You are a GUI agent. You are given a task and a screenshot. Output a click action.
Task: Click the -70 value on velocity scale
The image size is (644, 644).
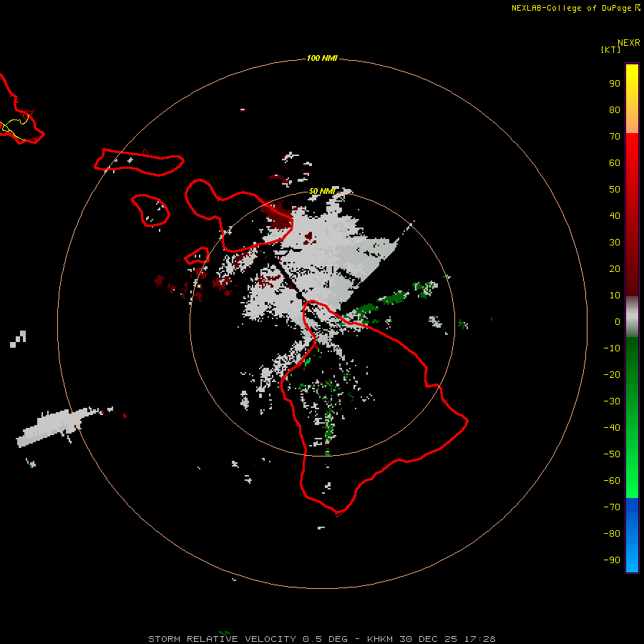point(612,507)
